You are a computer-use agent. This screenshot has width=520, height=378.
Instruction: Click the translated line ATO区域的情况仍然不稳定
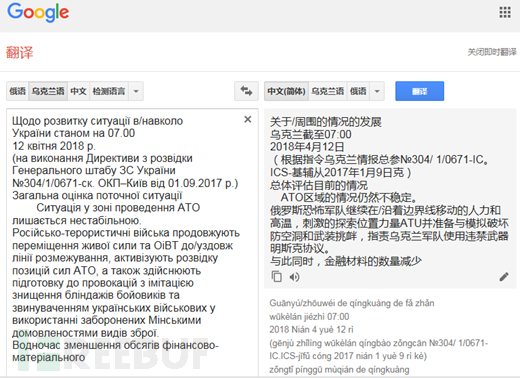tap(349, 198)
